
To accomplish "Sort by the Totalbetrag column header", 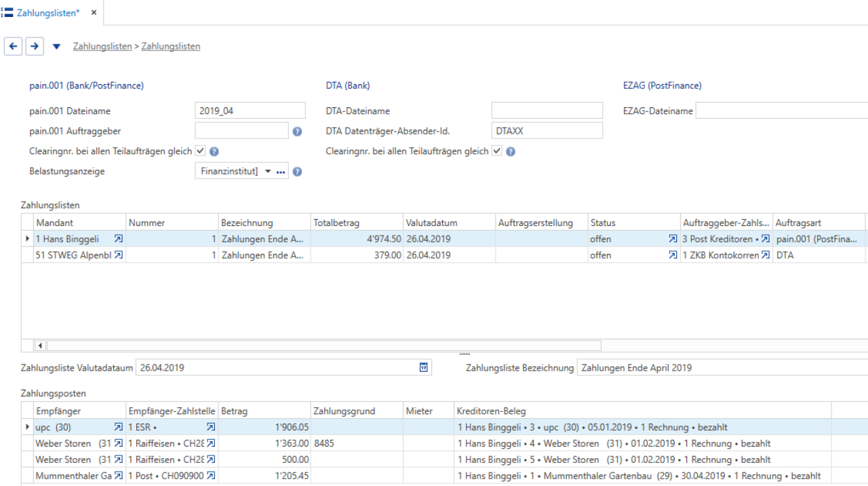I will [357, 223].
